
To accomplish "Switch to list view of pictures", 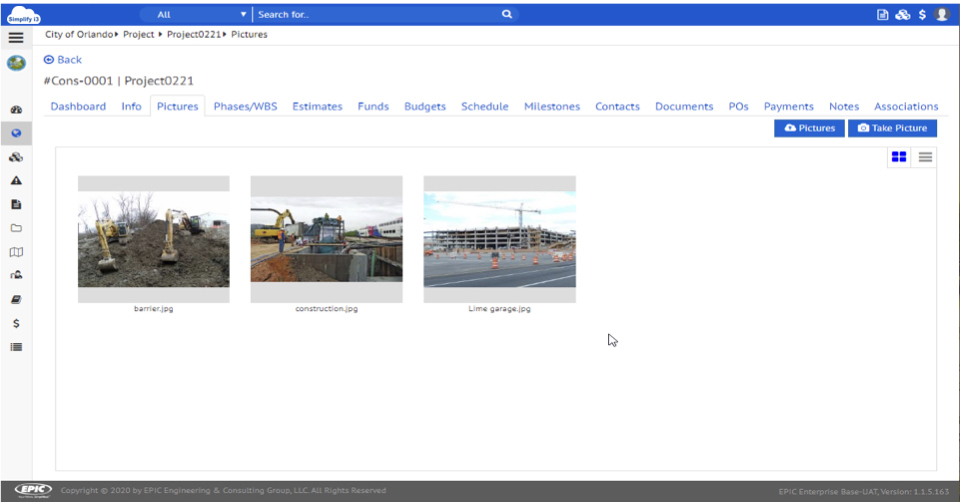I will tap(925, 157).
